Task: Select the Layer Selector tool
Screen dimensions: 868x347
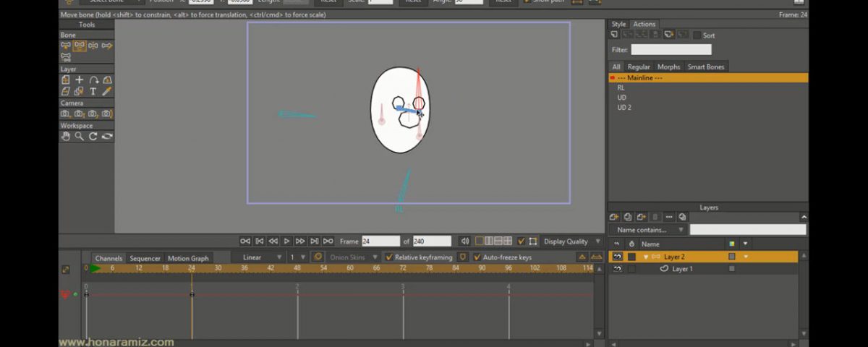Action: [80, 92]
